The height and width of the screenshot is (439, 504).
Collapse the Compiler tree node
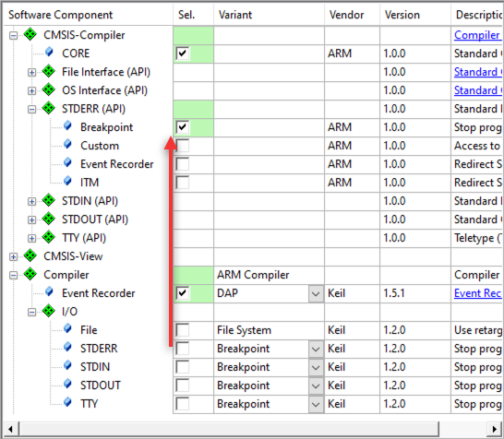pyautogui.click(x=13, y=275)
